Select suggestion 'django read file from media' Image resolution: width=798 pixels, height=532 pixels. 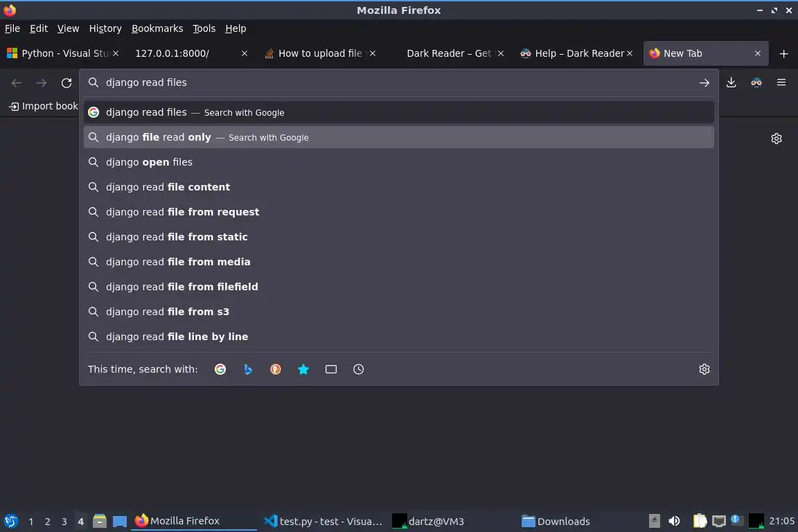coord(398,262)
